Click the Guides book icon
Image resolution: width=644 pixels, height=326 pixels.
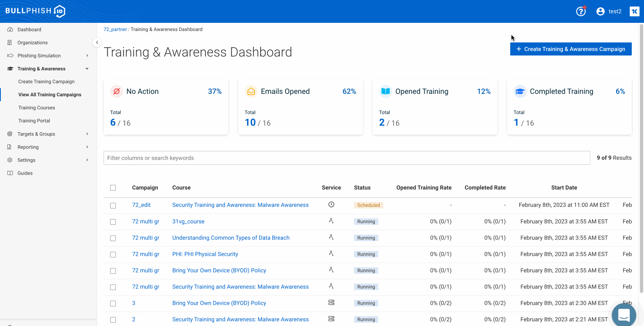coord(10,173)
